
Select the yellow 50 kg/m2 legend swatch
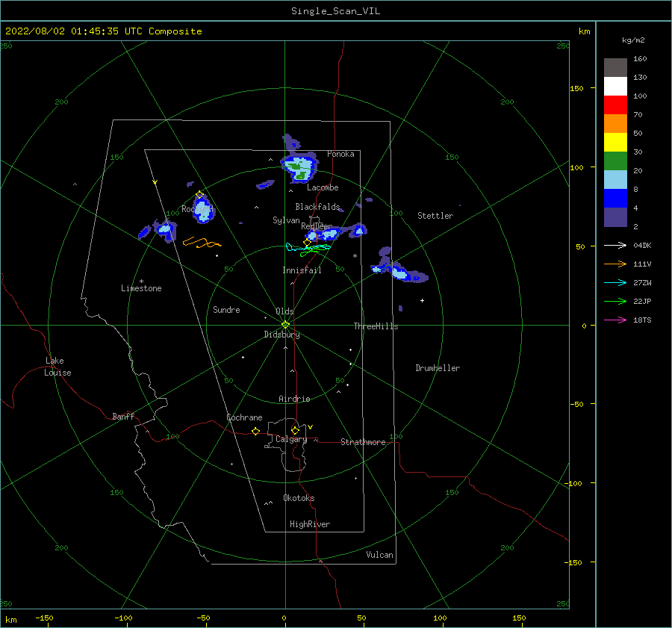pos(615,143)
